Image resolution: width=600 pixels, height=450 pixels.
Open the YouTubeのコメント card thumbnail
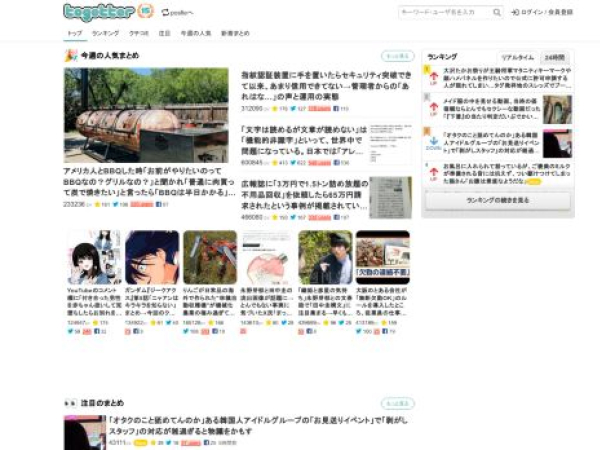click(x=94, y=257)
